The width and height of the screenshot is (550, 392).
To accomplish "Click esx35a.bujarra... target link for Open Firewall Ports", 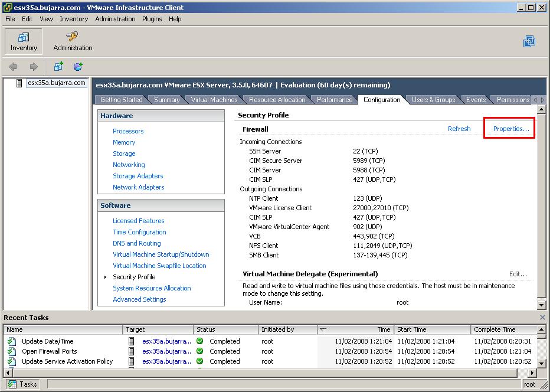I will 166,351.
